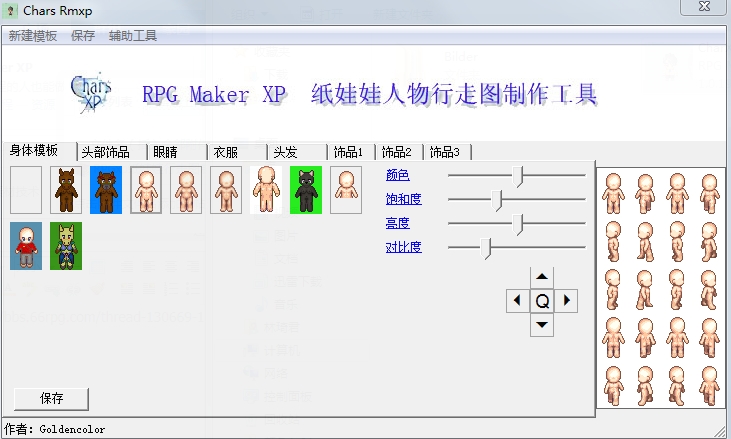
Task: Click the down arrow move button
Action: [542, 325]
